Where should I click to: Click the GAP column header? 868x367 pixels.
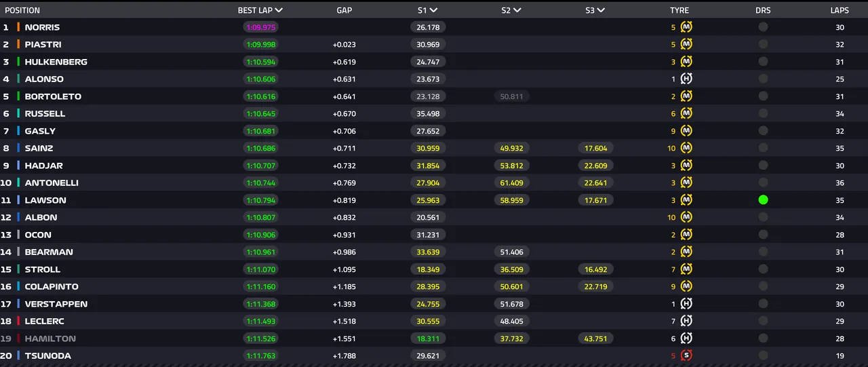344,10
